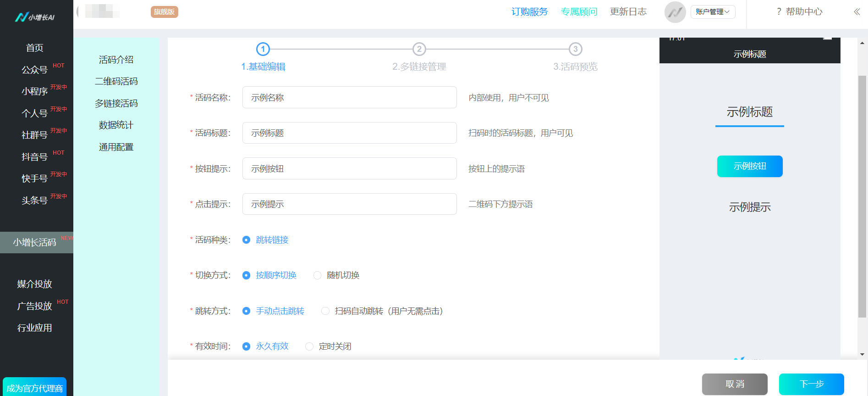Click the 1.基础编辑 step label

(x=263, y=67)
